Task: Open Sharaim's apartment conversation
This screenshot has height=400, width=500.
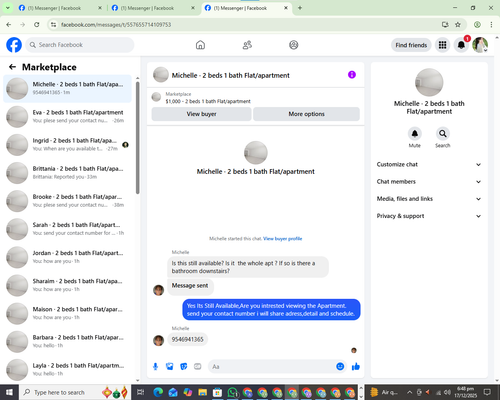Action: 67,285
